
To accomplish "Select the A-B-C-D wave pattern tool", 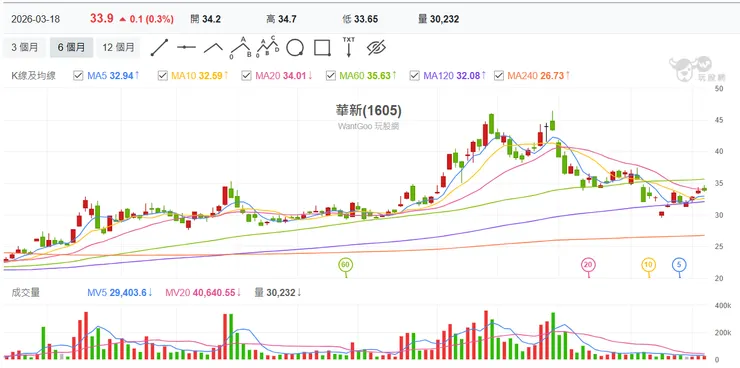I will tap(268, 47).
